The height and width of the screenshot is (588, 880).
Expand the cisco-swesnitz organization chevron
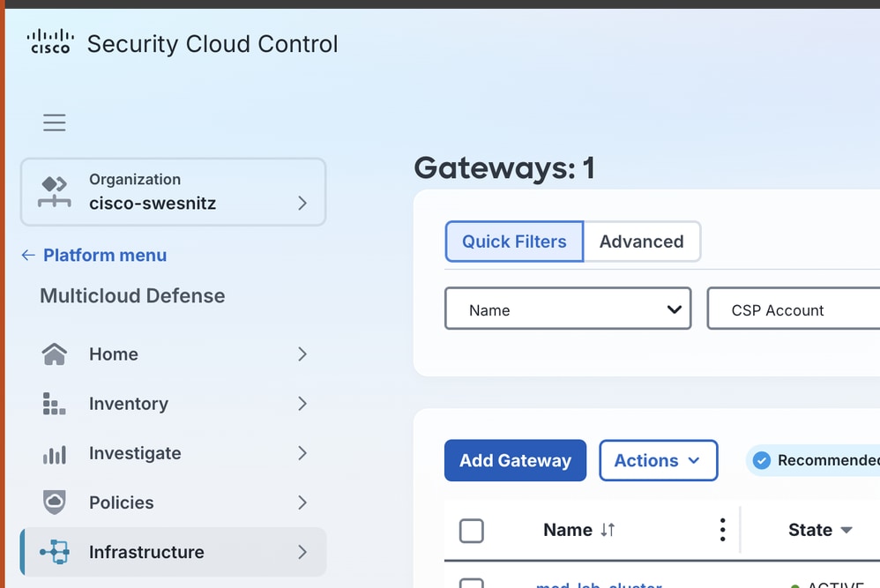(302, 203)
